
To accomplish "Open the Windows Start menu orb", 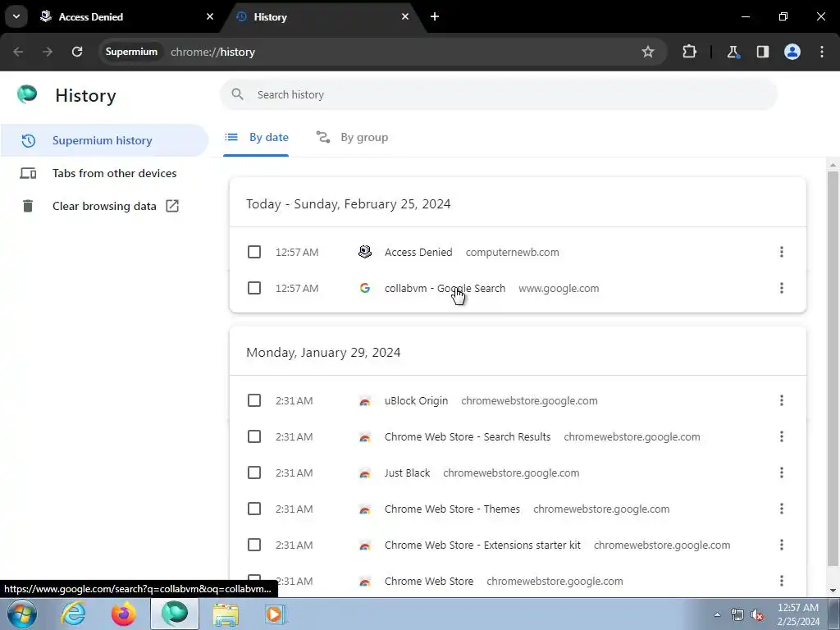I will click(22, 614).
